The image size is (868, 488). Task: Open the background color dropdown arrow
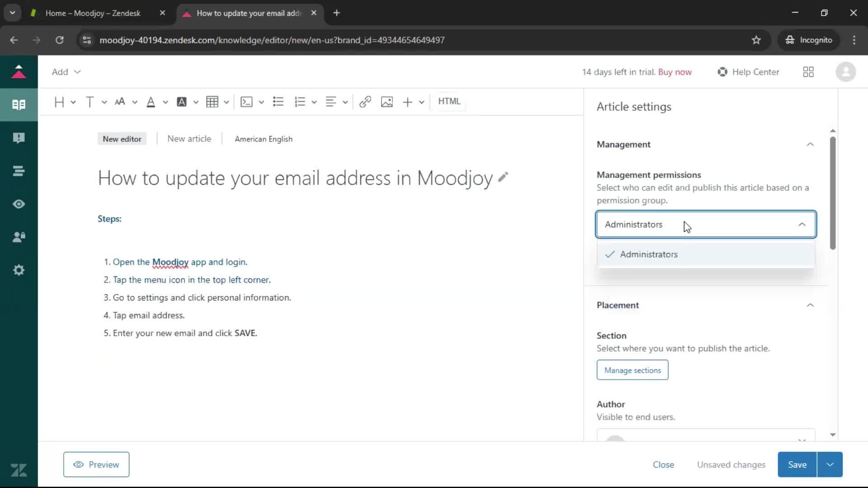[196, 103]
